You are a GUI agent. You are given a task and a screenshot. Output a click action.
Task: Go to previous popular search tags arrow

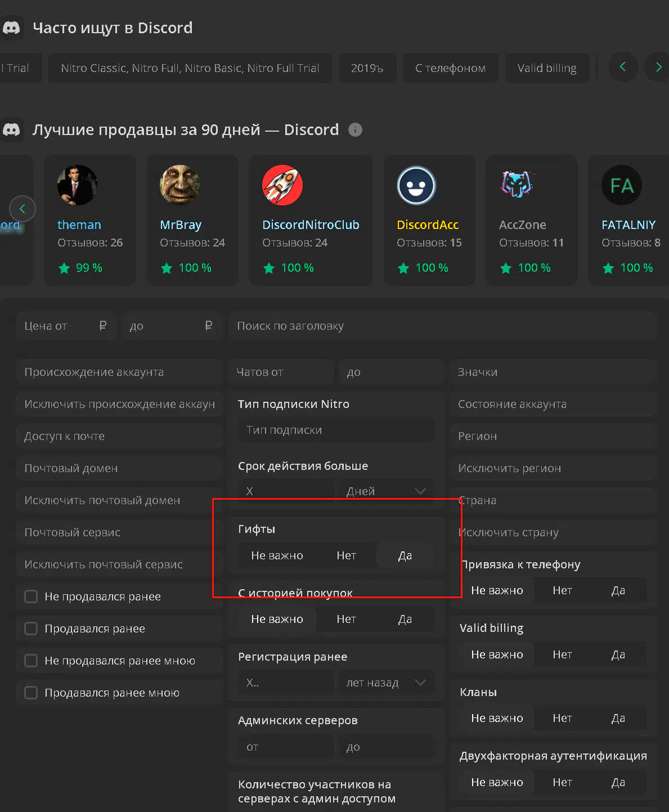(x=623, y=67)
